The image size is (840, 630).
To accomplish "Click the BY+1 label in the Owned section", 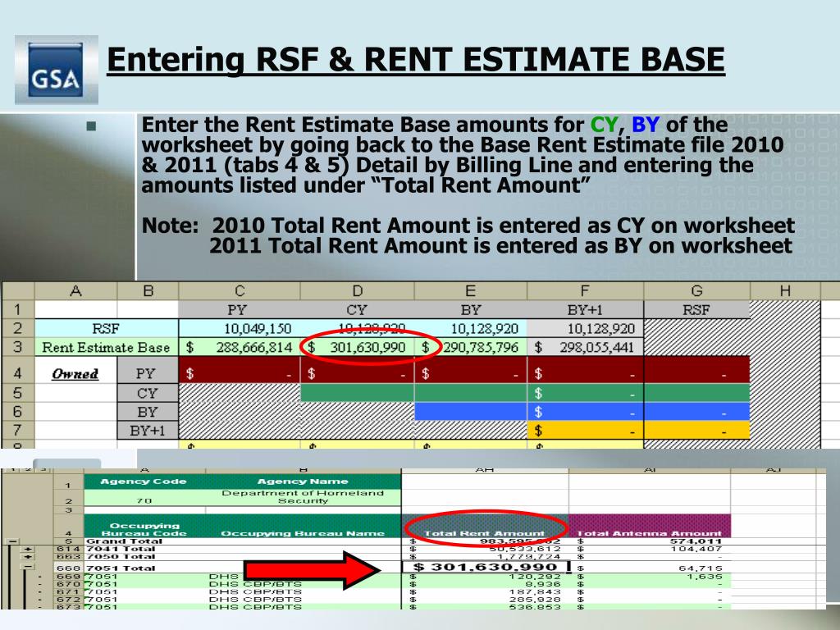I will pyautogui.click(x=148, y=430).
